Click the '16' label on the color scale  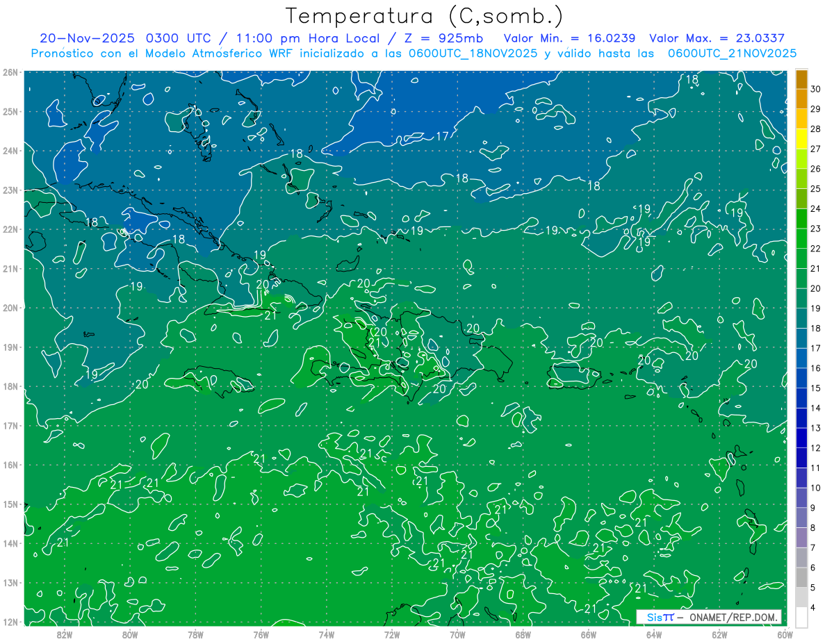pos(815,368)
